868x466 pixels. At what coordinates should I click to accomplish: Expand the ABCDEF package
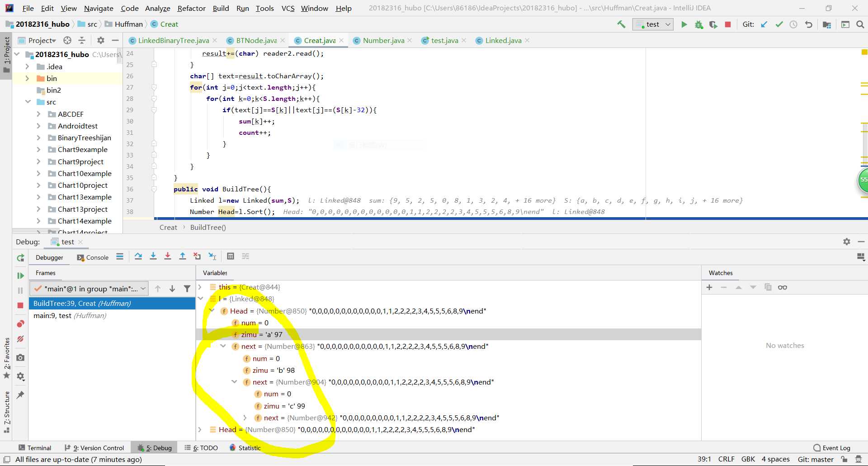pos(39,114)
